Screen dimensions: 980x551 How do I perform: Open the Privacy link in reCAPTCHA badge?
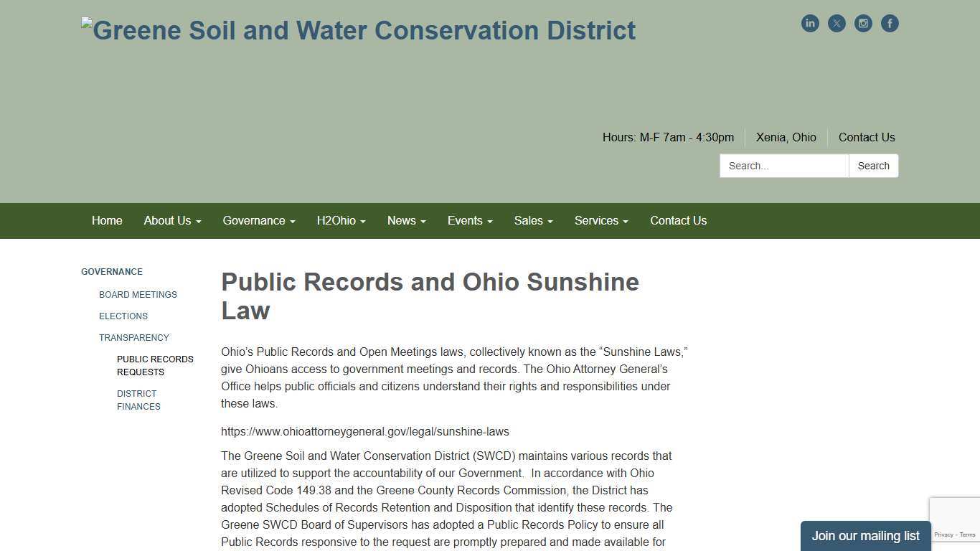tap(944, 534)
